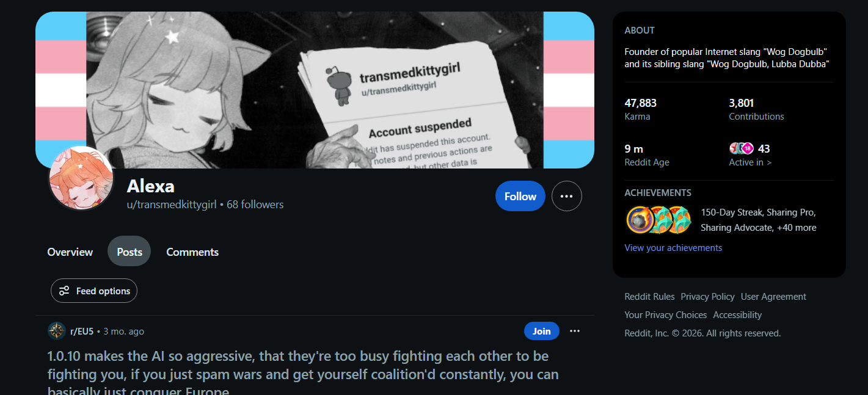The height and width of the screenshot is (395, 868).
Task: Click the achievement badge icons
Action: [658, 220]
